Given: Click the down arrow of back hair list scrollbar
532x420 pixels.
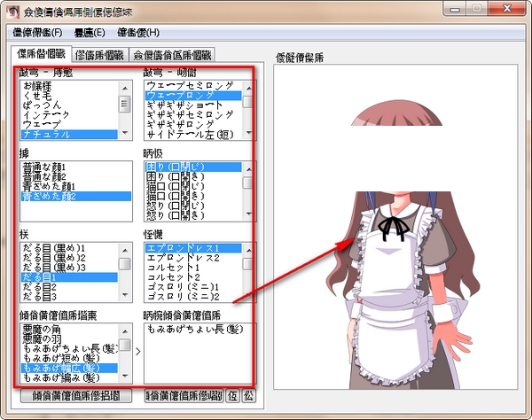Looking at the screenshot, I should click(x=249, y=133).
